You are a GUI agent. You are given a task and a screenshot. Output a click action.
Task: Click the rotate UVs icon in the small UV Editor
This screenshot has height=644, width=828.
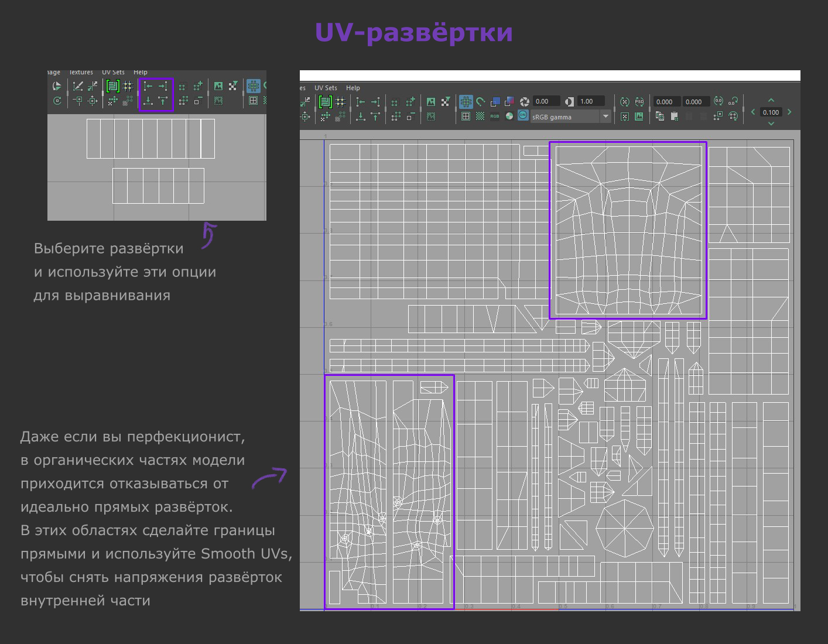coord(57,101)
